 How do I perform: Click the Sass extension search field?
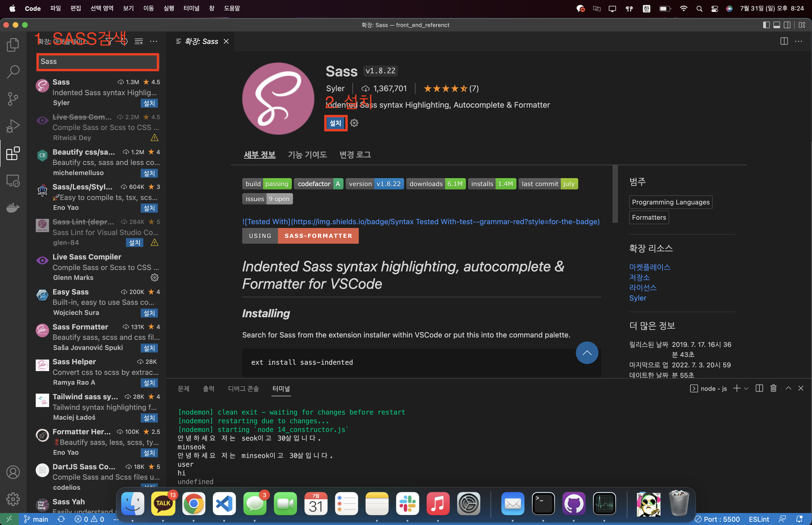click(98, 62)
